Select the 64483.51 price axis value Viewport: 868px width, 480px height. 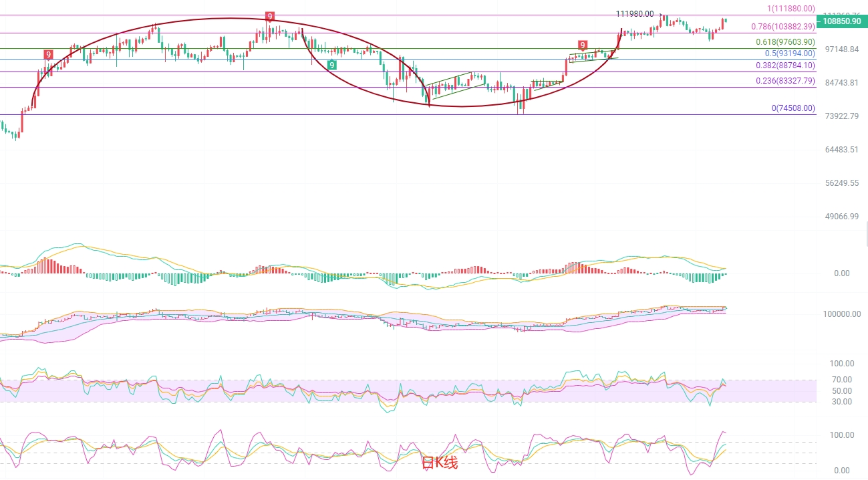pos(841,149)
